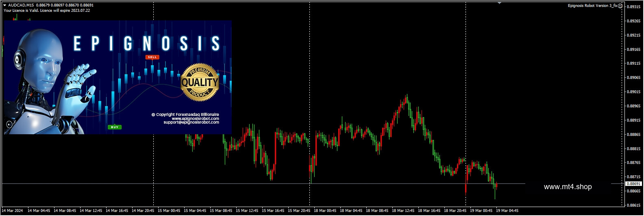Click the '18 Mar 20:45' time axis label
Screen dimensions: 644x216
click(455, 211)
